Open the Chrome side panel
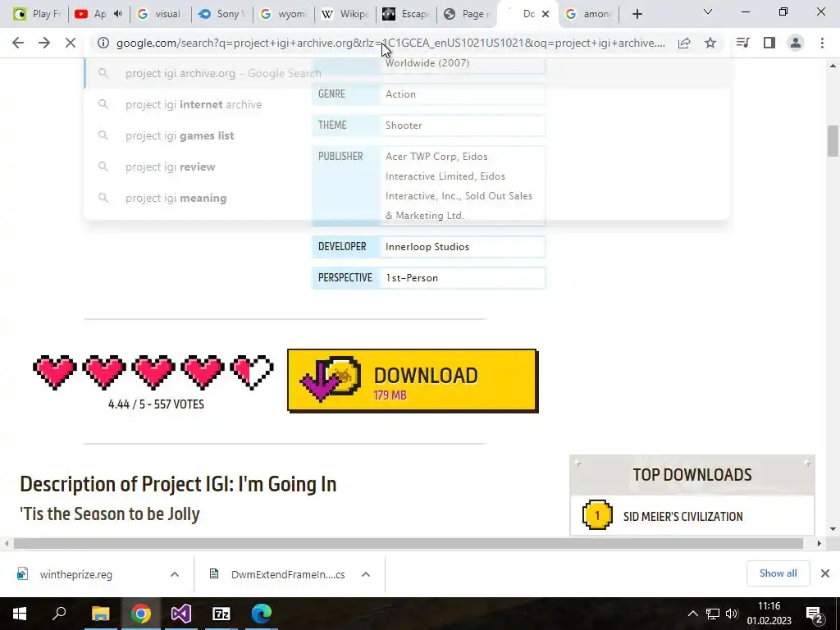Image resolution: width=840 pixels, height=630 pixels. click(769, 43)
